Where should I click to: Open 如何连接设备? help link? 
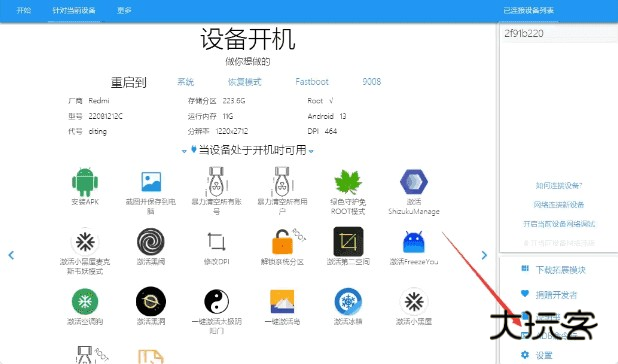(x=558, y=185)
